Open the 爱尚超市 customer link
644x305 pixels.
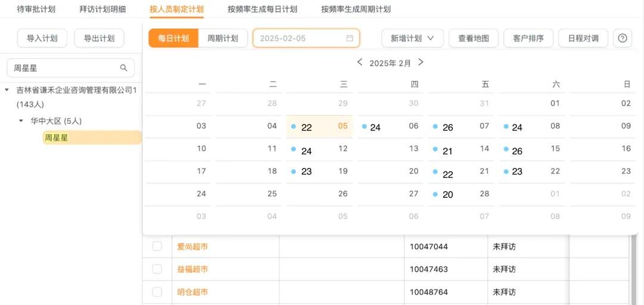pos(193,246)
